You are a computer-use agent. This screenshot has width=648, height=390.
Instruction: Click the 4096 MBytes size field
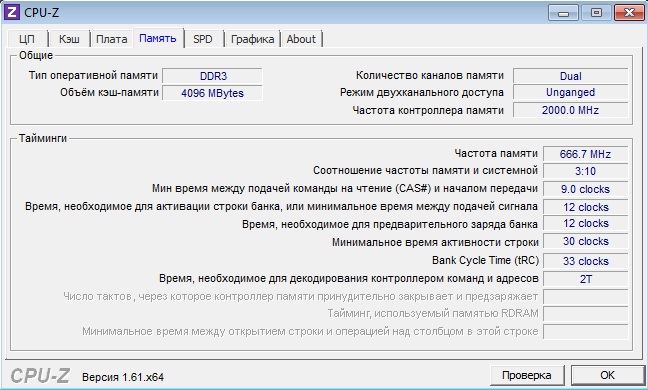(212, 93)
